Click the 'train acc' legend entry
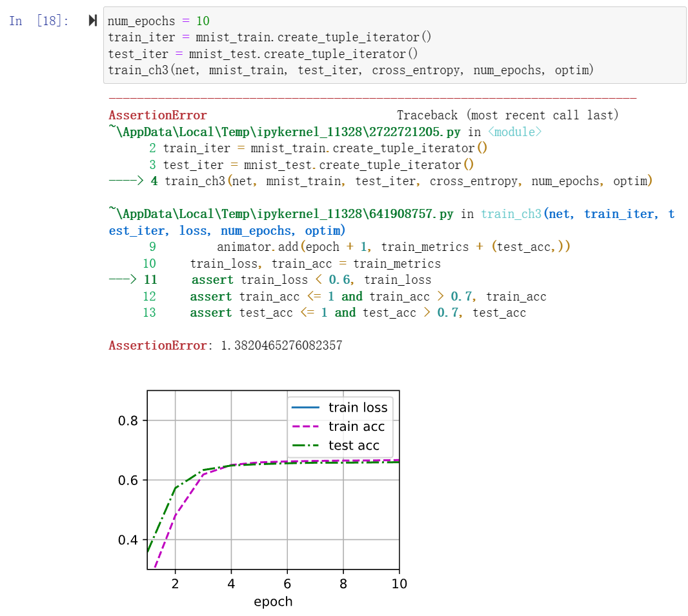This screenshot has width=688, height=616. coord(338,426)
